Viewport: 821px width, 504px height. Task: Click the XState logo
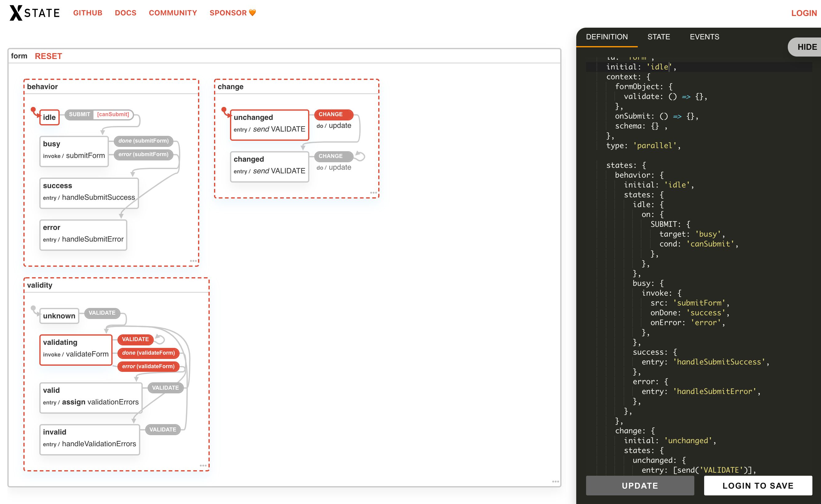click(35, 13)
